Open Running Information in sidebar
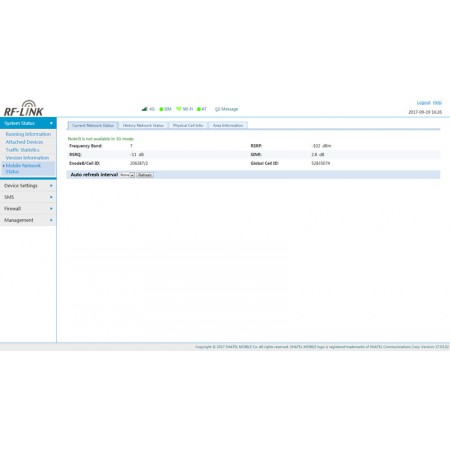 28,134
